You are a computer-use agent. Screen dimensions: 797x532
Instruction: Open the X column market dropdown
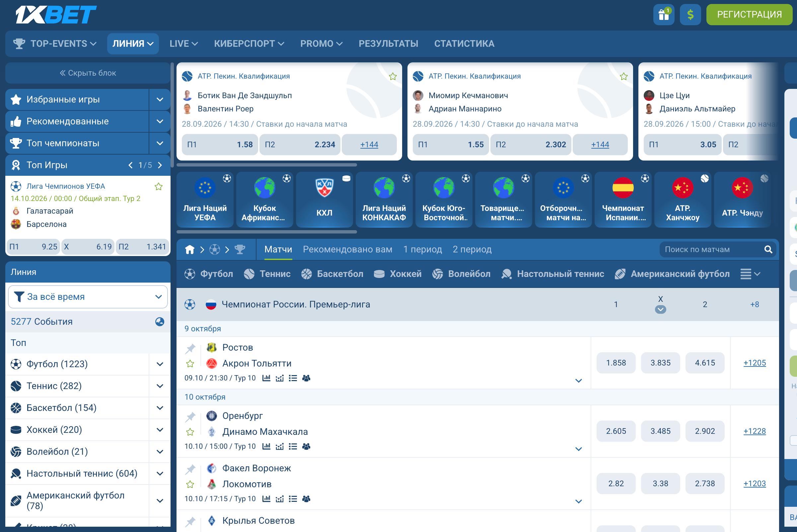point(660,309)
